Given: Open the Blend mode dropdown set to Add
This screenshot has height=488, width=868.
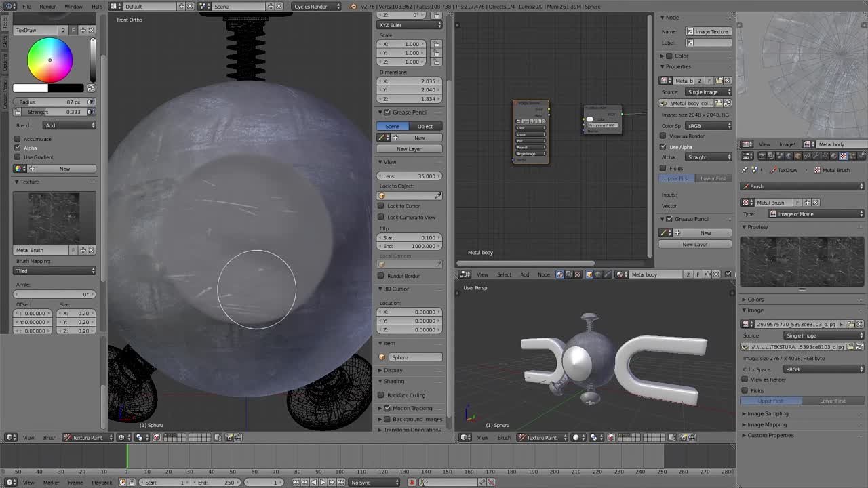Looking at the screenshot, I should coord(70,125).
